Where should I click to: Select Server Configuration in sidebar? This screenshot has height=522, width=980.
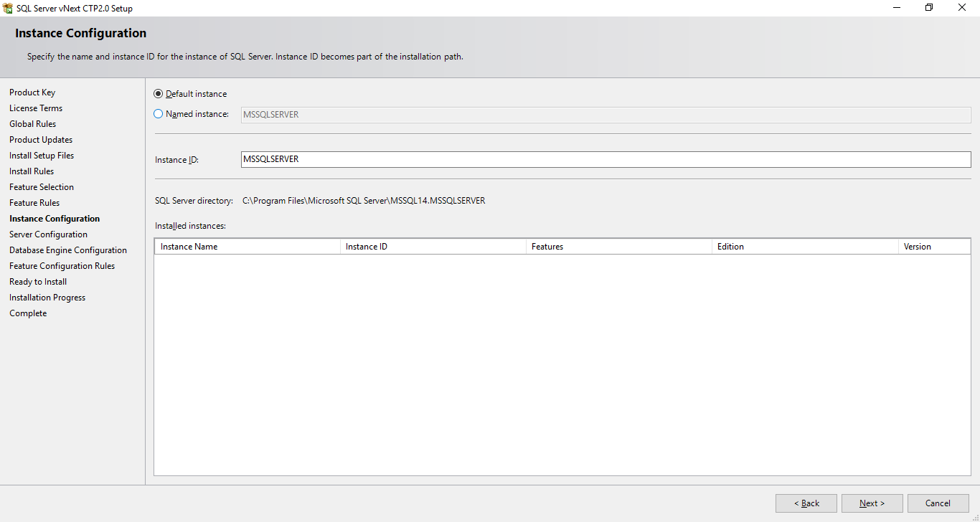coord(48,234)
